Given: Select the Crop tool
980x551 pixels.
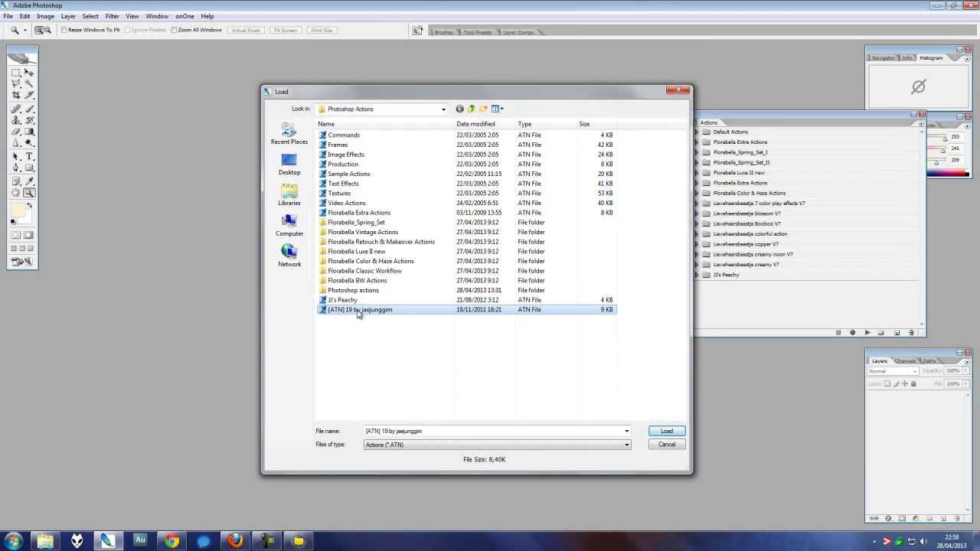Looking at the screenshot, I should pyautogui.click(x=15, y=95).
